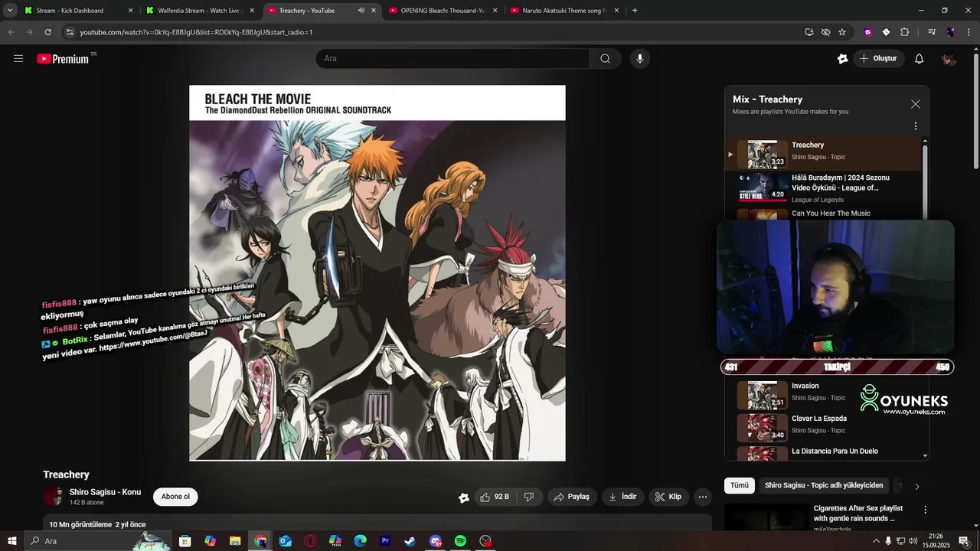The height and width of the screenshot is (551, 980).
Task: Click the site info icon in address bar
Action: [70, 32]
